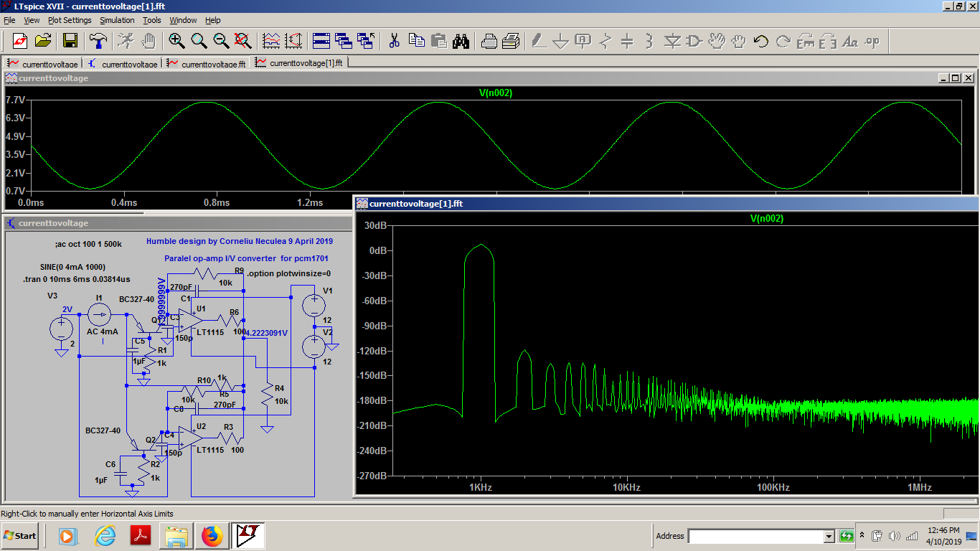Image resolution: width=980 pixels, height=551 pixels.
Task: Click the LT1115 U1 op-amp label
Action: [211, 332]
